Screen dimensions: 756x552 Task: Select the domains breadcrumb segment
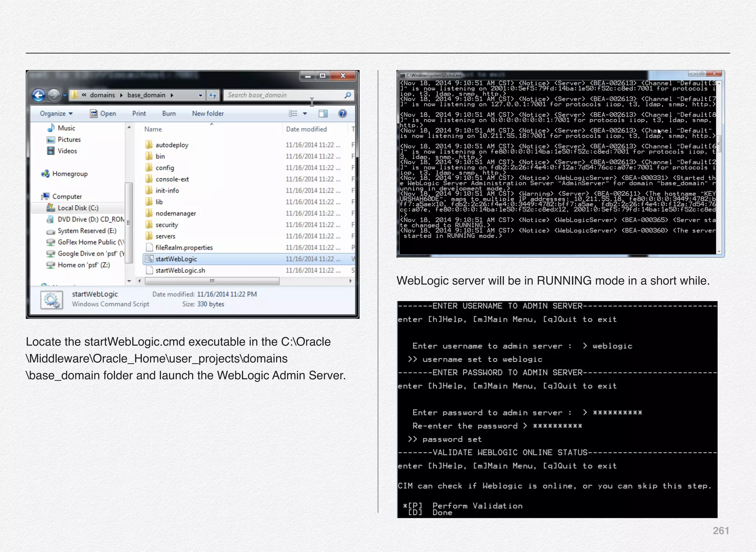[102, 95]
